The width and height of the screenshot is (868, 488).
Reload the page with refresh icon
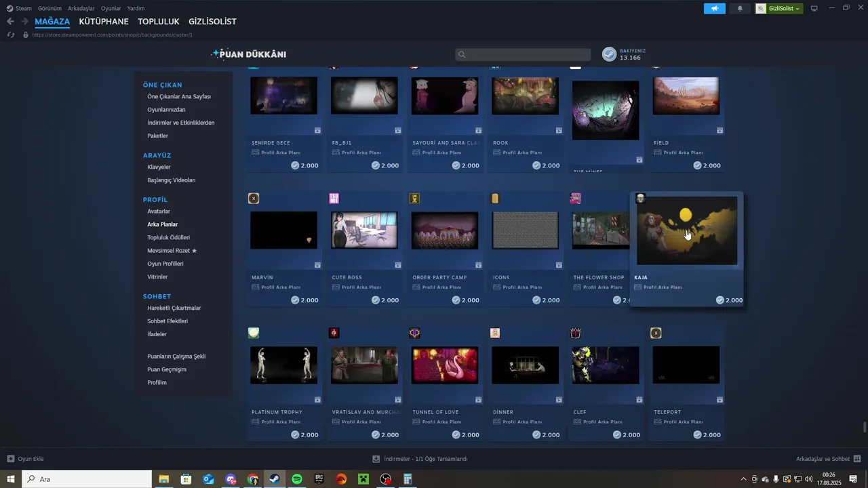(10, 35)
